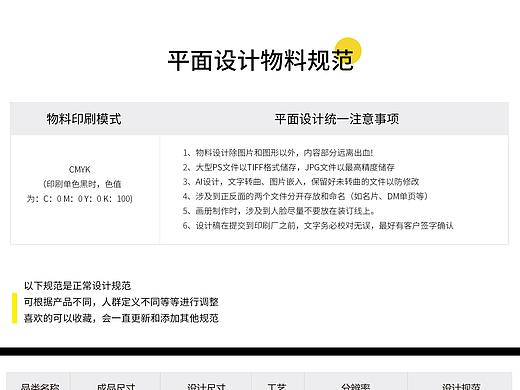Screen dimensions: 520x390
Task: Select note 4 "涉及到正反面的两个文件分开存放"
Action: click(x=305, y=196)
